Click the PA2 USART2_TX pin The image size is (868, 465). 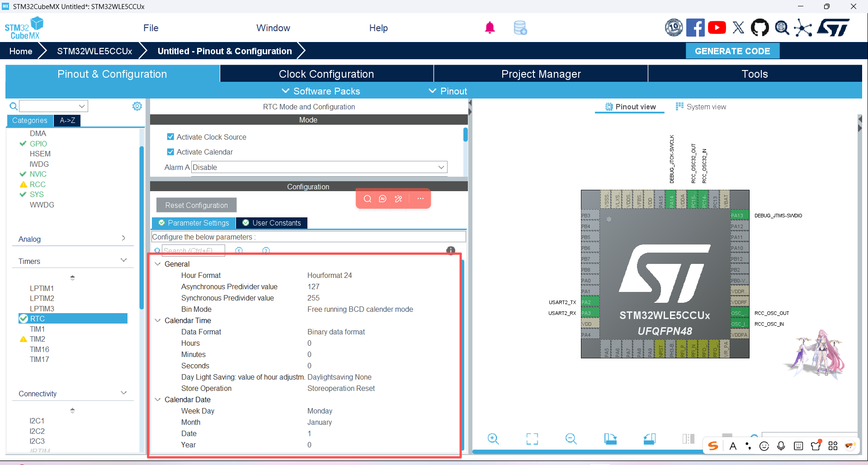tap(590, 302)
